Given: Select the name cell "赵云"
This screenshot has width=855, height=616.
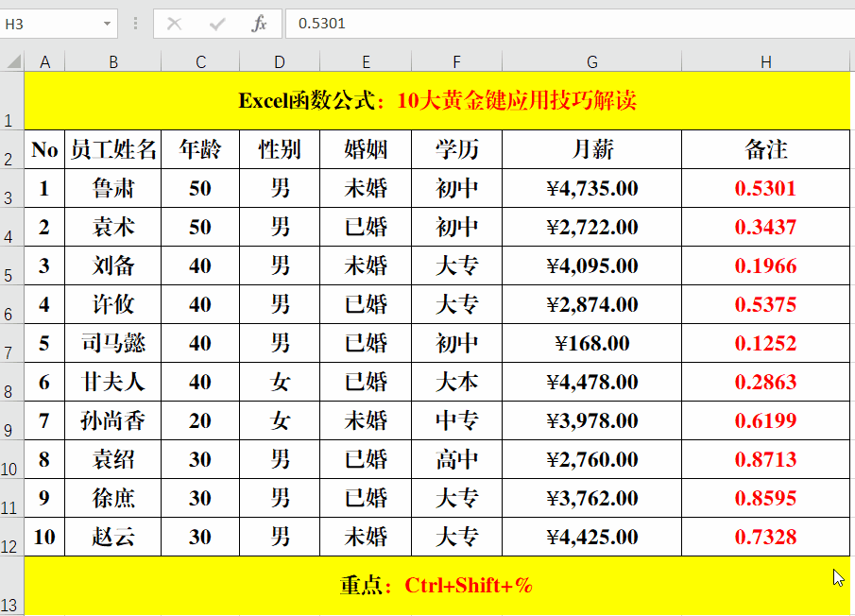Looking at the screenshot, I should tap(112, 537).
